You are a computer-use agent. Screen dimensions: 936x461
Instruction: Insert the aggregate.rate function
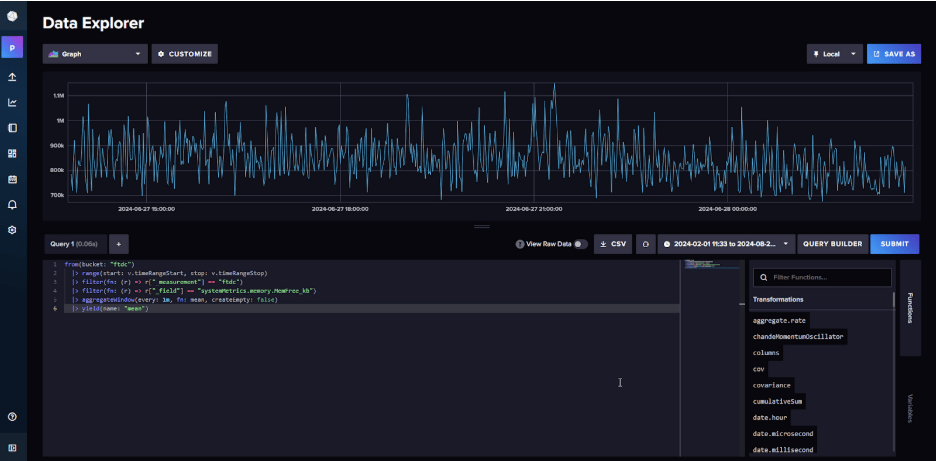[x=780, y=320]
